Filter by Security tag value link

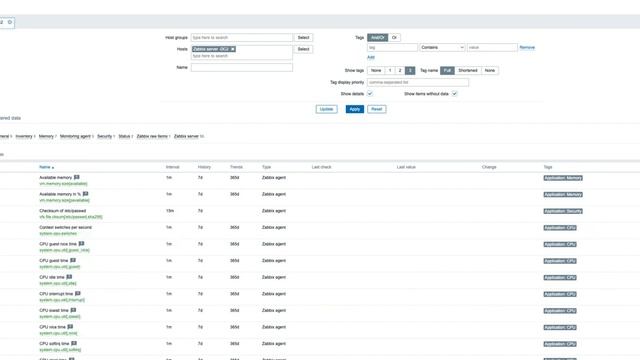pos(104,136)
